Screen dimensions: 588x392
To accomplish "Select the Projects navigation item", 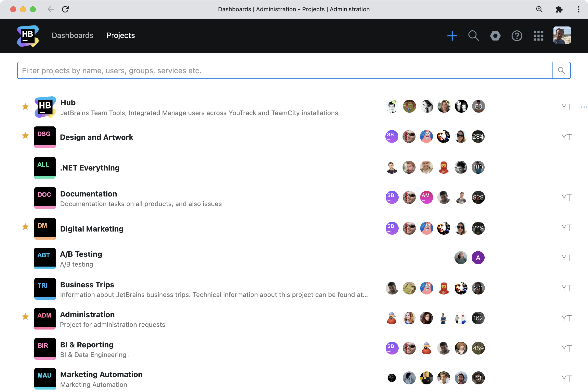I will [121, 36].
